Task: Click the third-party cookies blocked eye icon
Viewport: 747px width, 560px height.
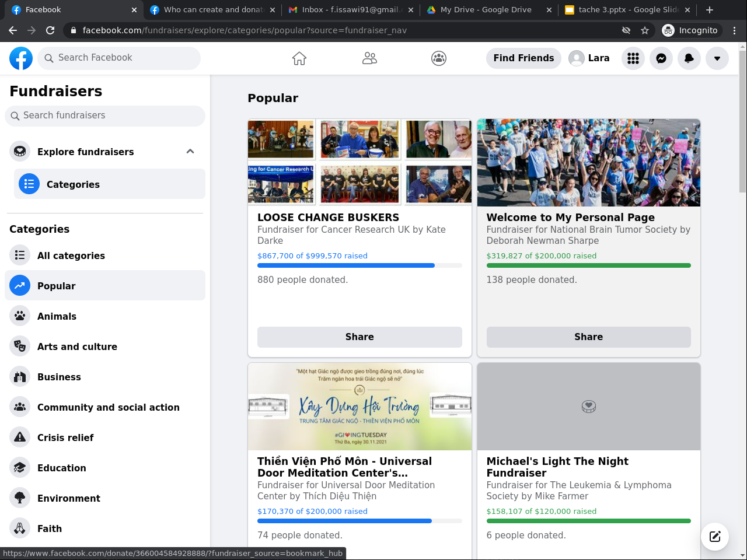Action: click(626, 30)
